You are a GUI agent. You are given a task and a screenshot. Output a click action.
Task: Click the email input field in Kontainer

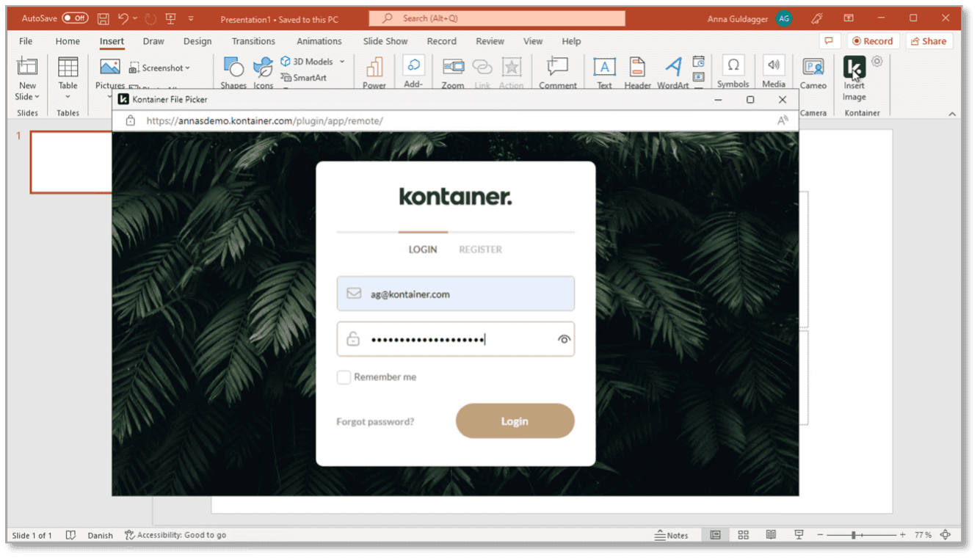click(455, 293)
